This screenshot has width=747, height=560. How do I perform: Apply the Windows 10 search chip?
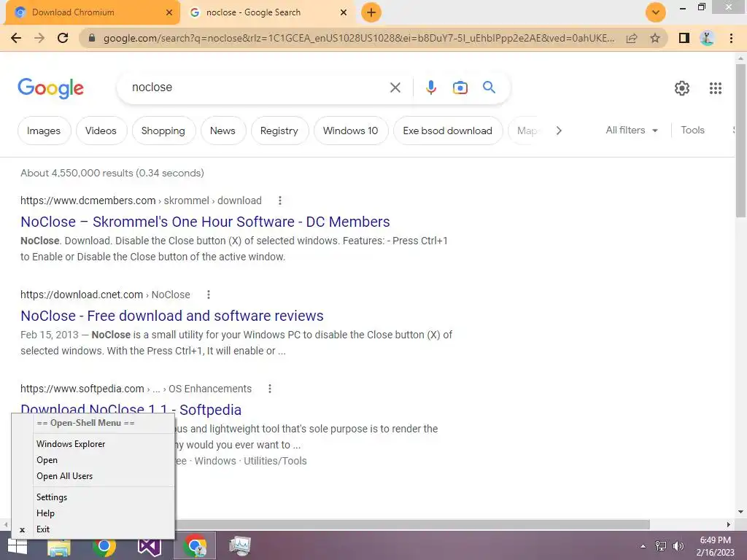click(351, 131)
